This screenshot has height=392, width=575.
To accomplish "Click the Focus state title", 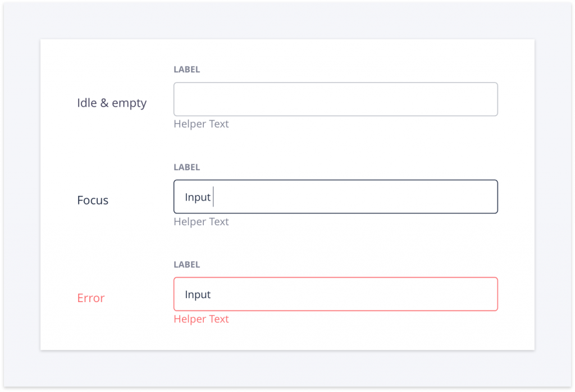I will tap(93, 200).
